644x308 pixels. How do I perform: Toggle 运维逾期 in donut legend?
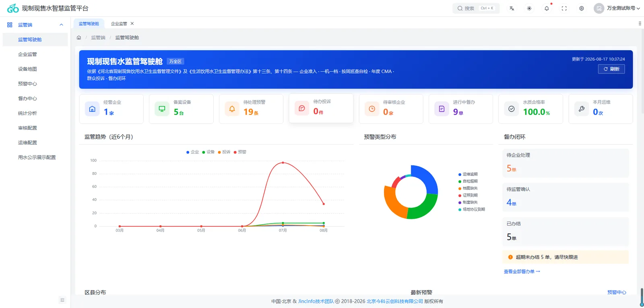[x=468, y=174]
